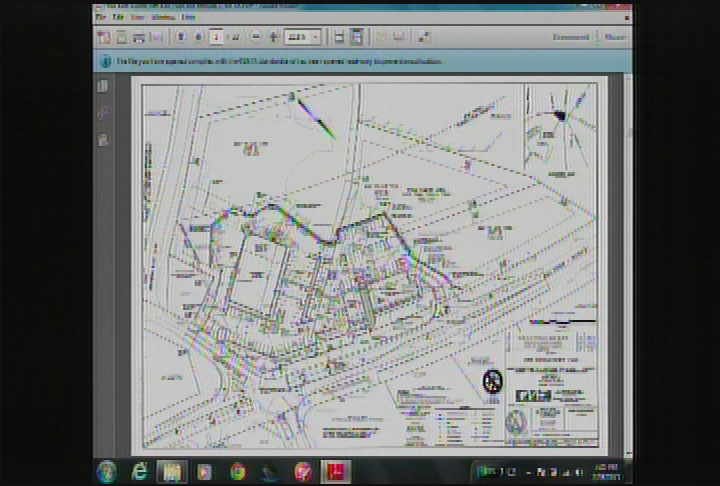Screen dimensions: 720x486
Task: Zoom in with the plus button
Action: click(274, 37)
